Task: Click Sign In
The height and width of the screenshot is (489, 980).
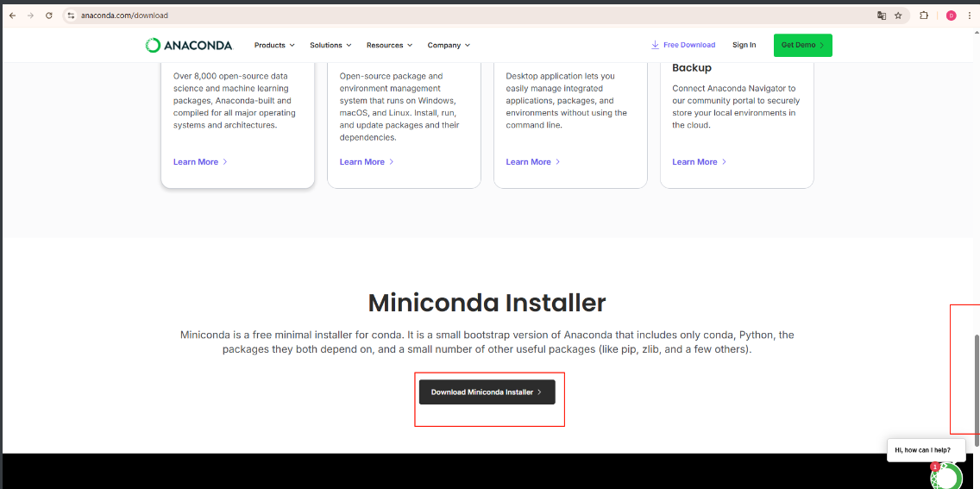Action: tap(744, 45)
